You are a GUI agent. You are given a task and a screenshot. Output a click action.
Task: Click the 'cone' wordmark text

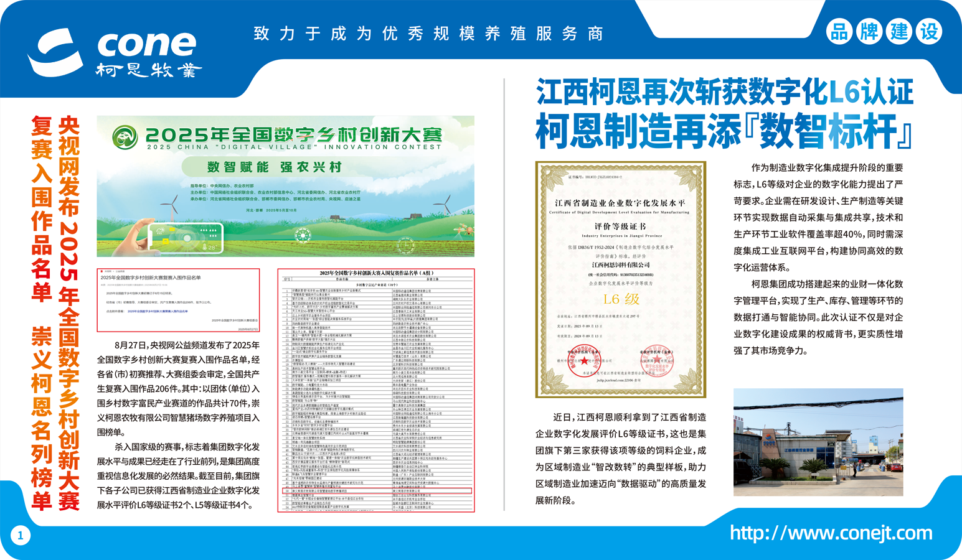coord(147,44)
